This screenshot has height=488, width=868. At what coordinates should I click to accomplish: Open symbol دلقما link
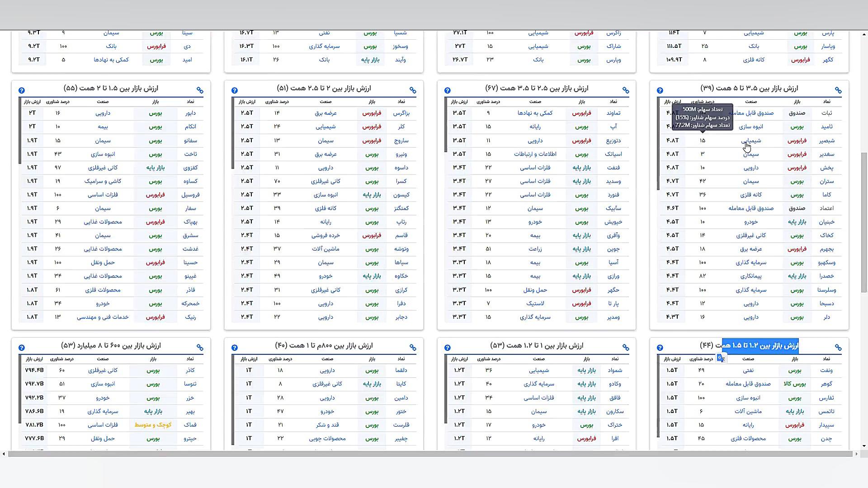(x=401, y=371)
